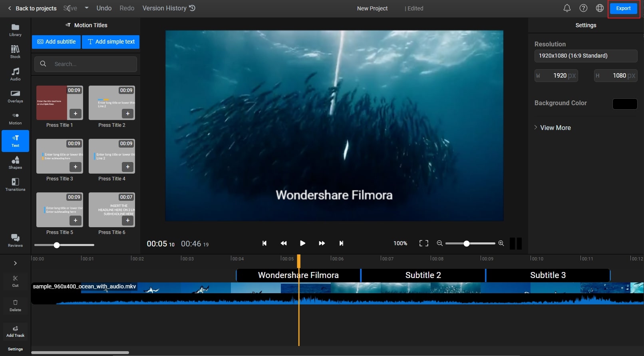Open the Motion panel

pyautogui.click(x=15, y=118)
